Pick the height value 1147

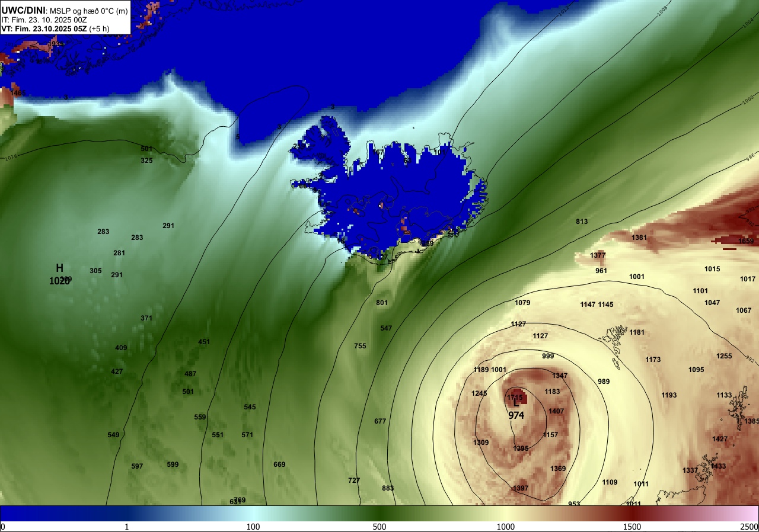tap(588, 305)
